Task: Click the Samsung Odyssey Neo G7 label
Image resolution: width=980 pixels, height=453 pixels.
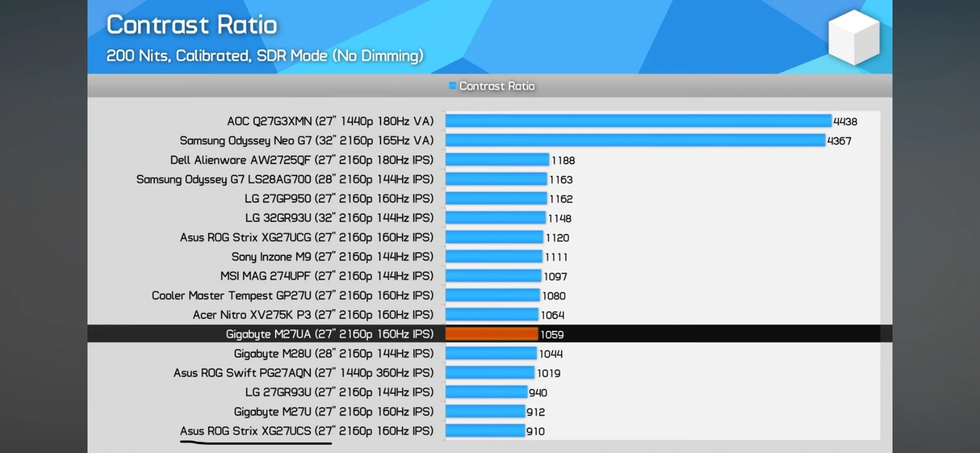Action: tap(306, 141)
